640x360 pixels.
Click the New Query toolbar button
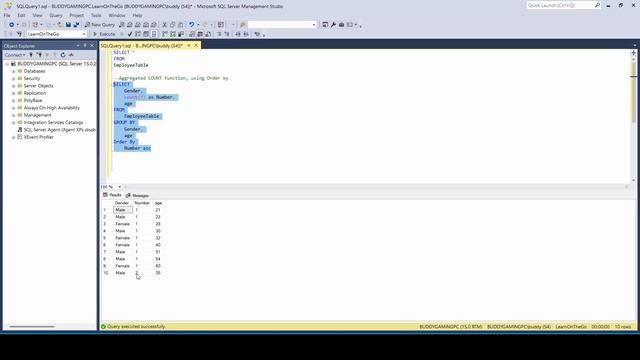tap(100, 25)
